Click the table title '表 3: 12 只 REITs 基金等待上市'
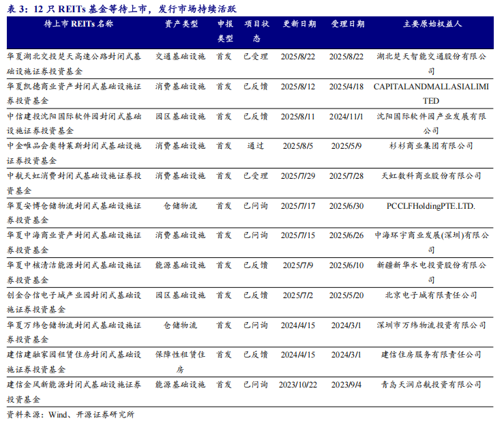 pyautogui.click(x=77, y=9)
